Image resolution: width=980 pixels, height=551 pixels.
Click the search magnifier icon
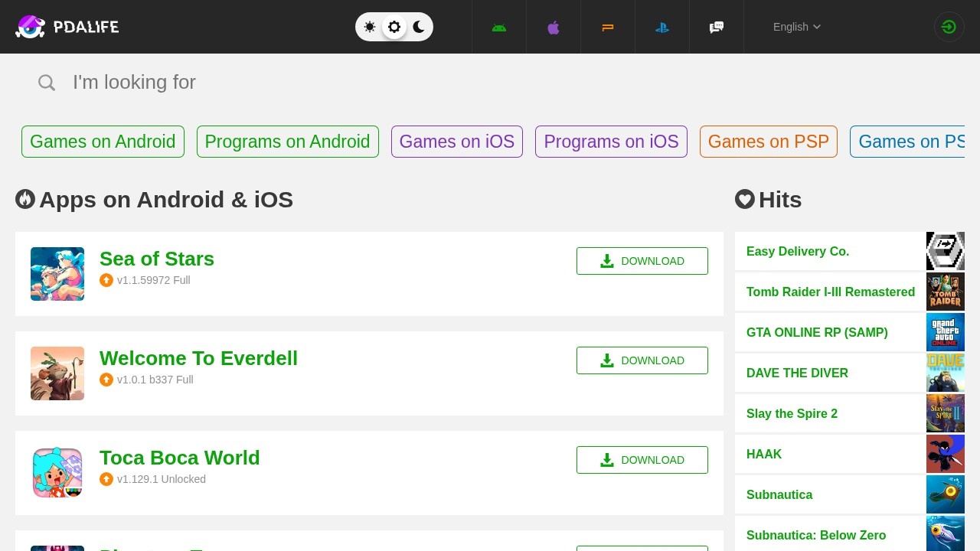tap(47, 83)
